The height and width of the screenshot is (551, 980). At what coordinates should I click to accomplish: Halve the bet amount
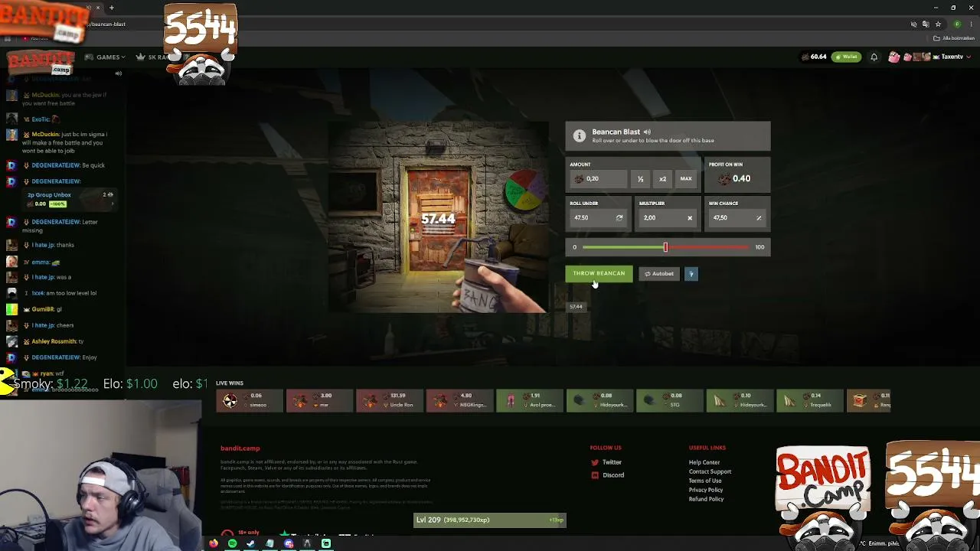pos(640,179)
